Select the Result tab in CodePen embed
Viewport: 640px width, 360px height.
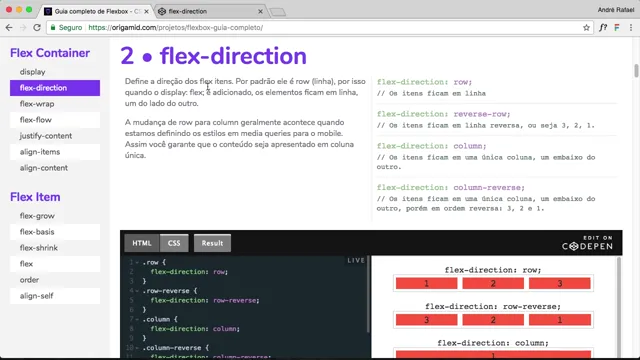pos(212,243)
